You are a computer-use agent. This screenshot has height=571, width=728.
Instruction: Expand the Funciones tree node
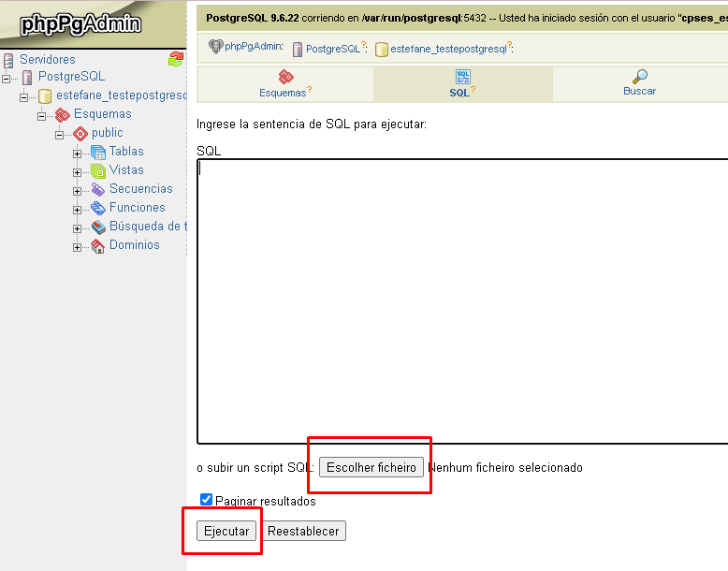(77, 210)
